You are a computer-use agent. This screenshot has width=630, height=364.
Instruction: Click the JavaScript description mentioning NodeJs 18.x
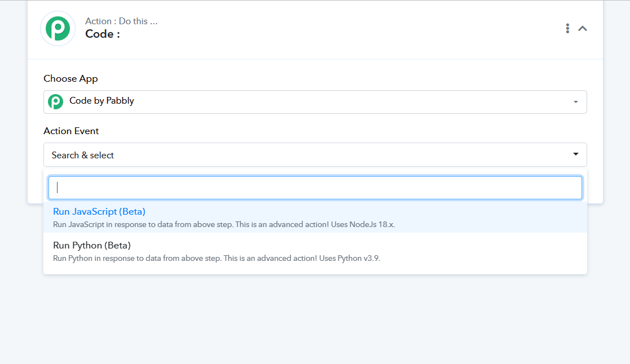click(x=224, y=225)
